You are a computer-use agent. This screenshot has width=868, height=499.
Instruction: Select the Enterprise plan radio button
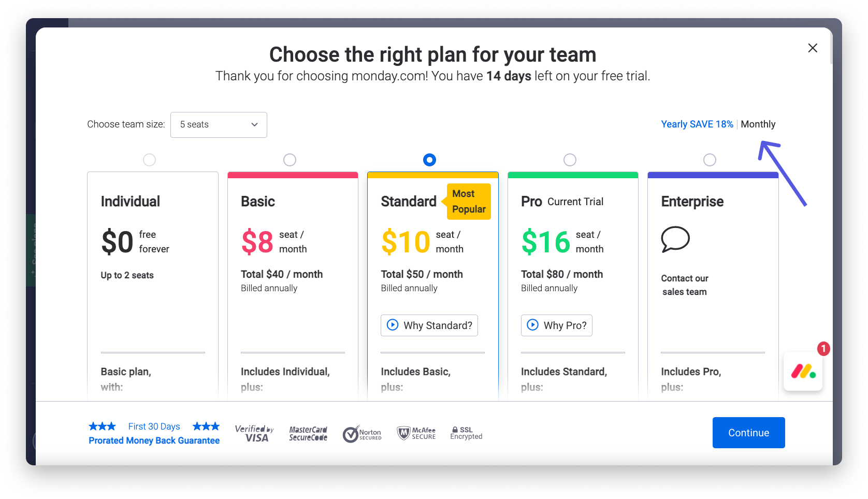pos(710,160)
